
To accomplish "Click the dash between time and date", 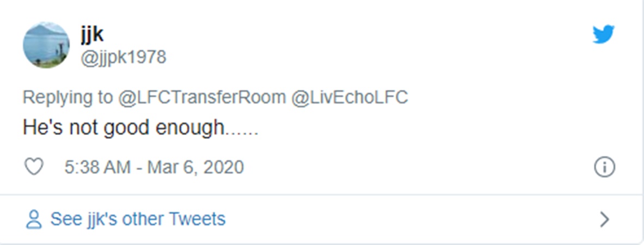I will click(139, 168).
